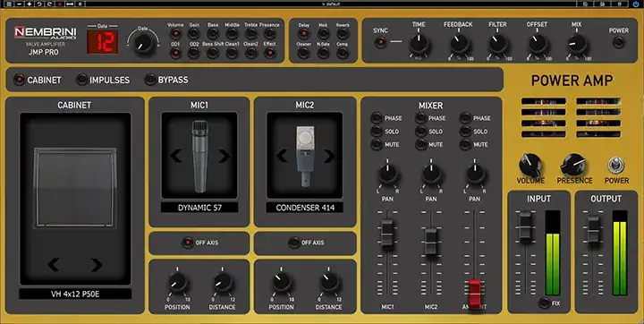Click the Power Amp VOLUME knob
This screenshot has width=644, height=324.
[x=530, y=166]
